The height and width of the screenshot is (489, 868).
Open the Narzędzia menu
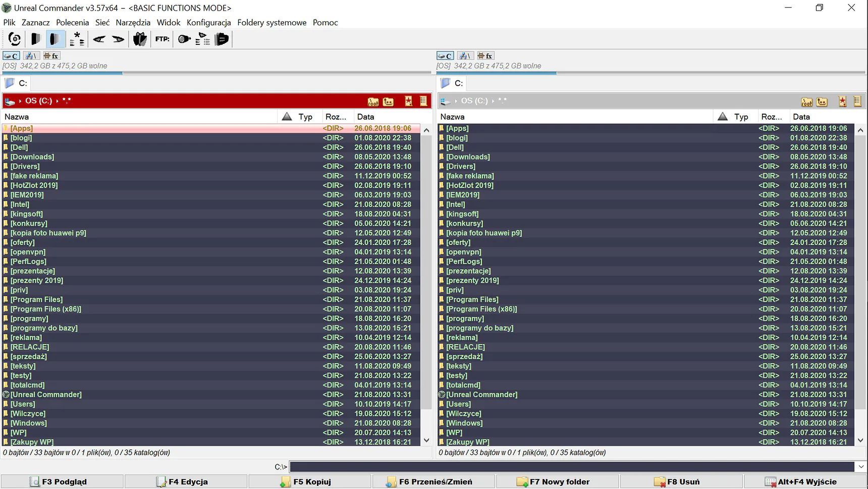coord(133,22)
